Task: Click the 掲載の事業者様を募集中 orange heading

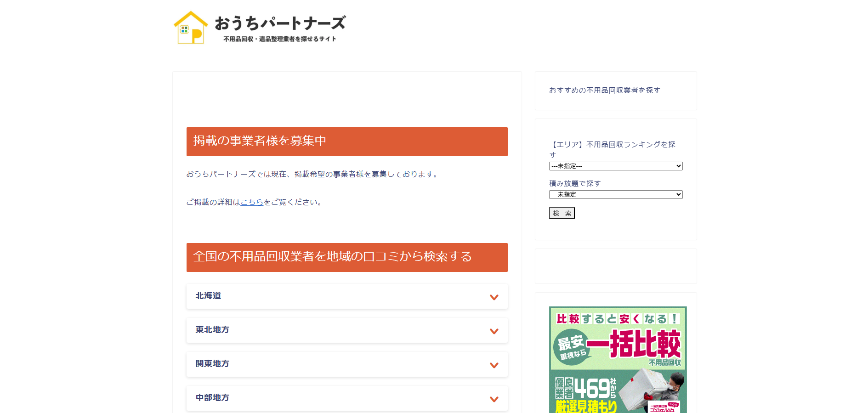Action: [347, 141]
